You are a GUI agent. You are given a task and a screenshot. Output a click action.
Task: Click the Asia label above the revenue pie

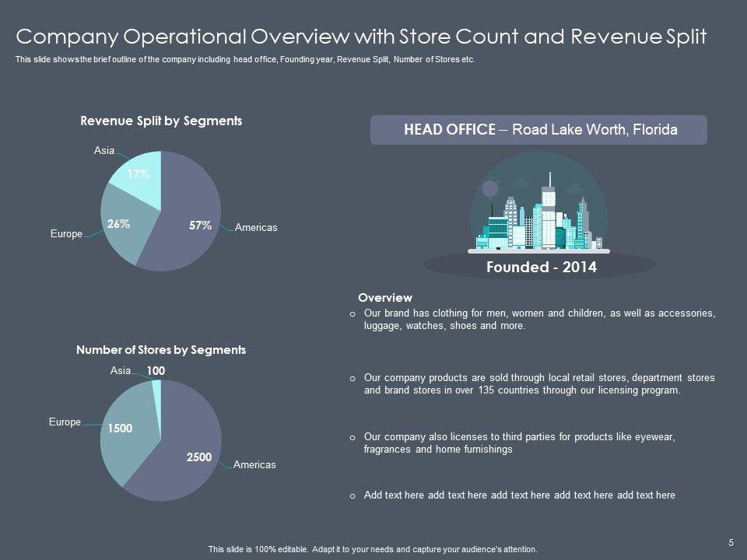pyautogui.click(x=103, y=150)
